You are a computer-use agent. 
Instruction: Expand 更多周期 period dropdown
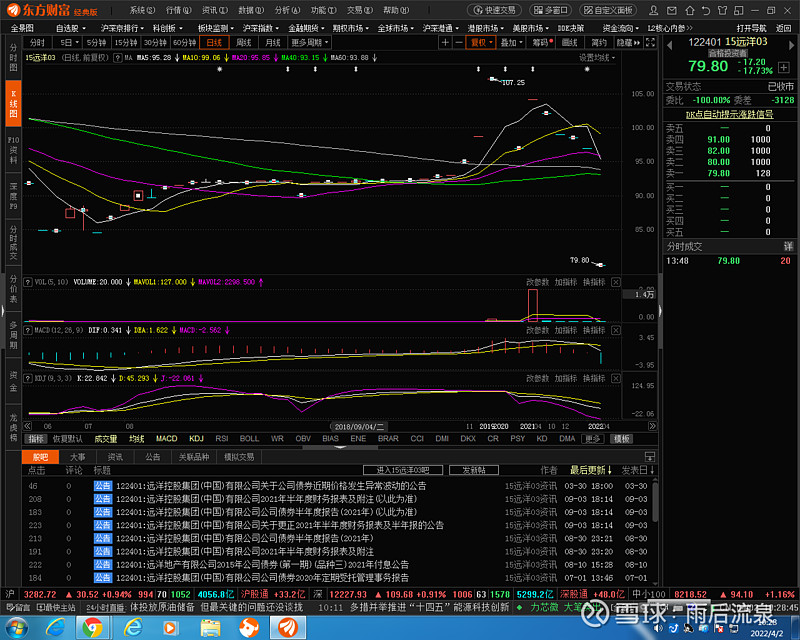coord(310,42)
